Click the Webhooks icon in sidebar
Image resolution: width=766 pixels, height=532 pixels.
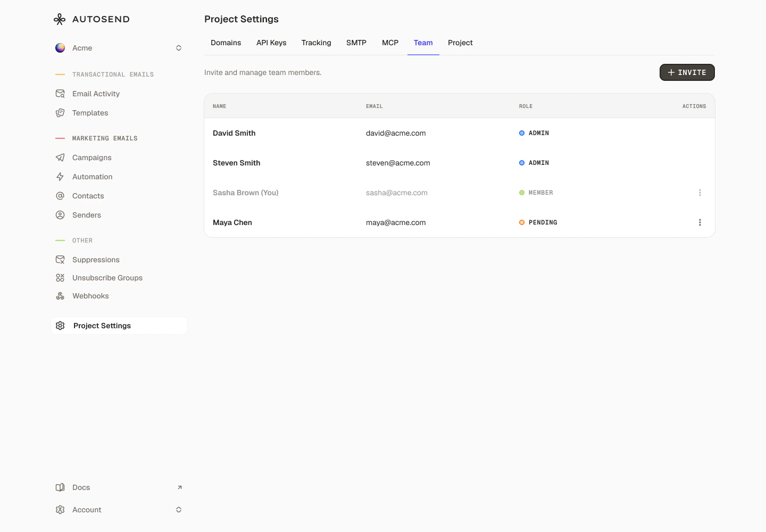(x=60, y=296)
